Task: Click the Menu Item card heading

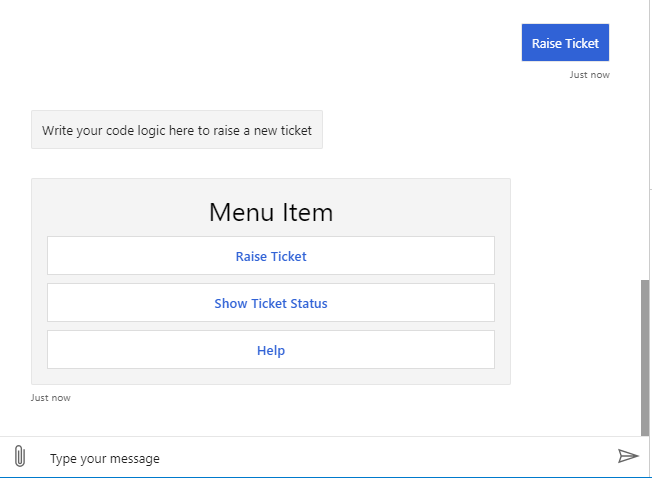Action: pyautogui.click(x=271, y=213)
